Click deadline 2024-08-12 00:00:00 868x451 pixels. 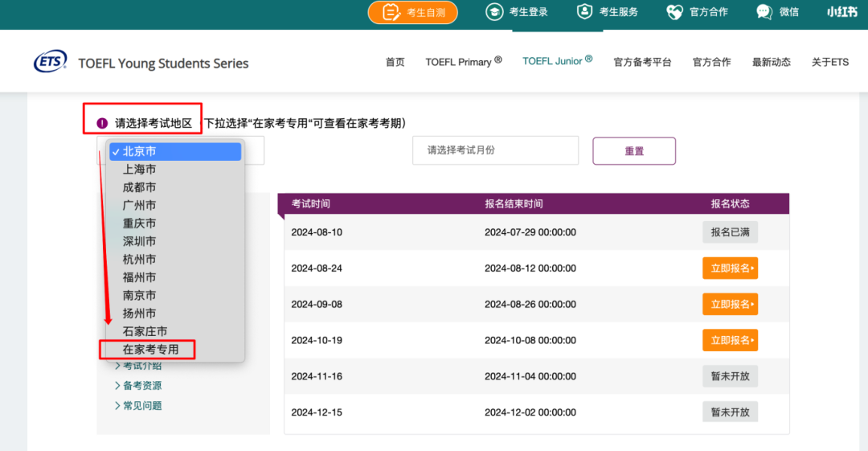coord(530,269)
